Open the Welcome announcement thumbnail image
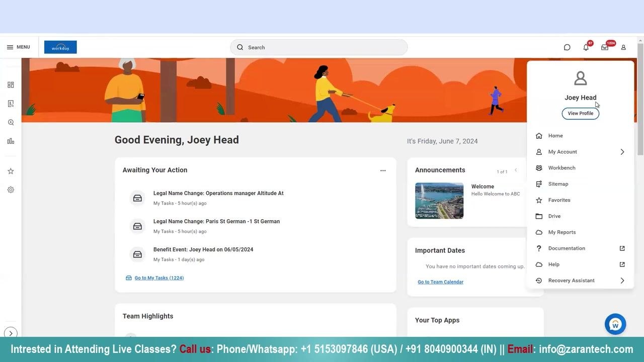The height and width of the screenshot is (362, 644). coord(439,201)
